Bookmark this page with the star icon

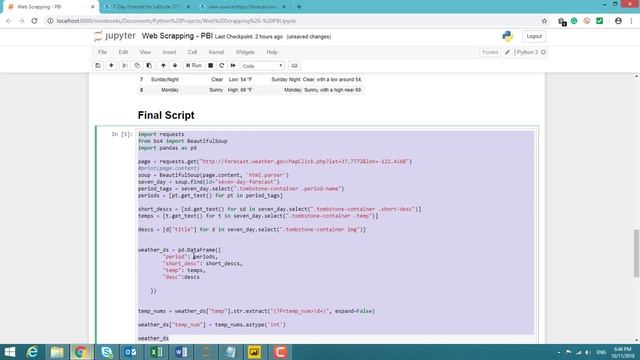544,21
